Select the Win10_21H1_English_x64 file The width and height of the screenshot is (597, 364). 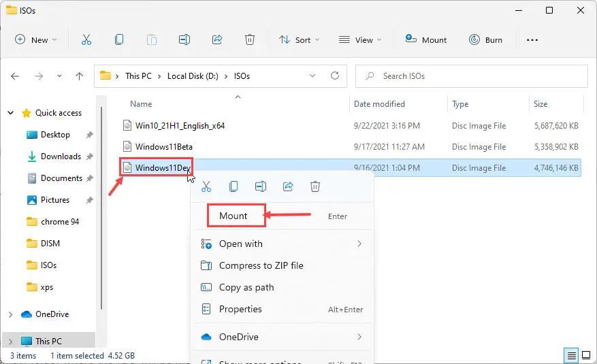(x=180, y=125)
